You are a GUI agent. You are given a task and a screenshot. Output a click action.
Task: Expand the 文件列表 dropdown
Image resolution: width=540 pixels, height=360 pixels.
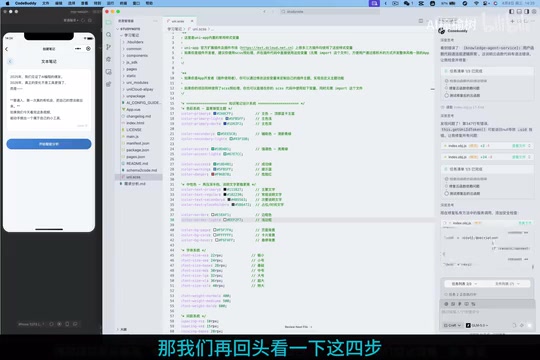point(508,284)
